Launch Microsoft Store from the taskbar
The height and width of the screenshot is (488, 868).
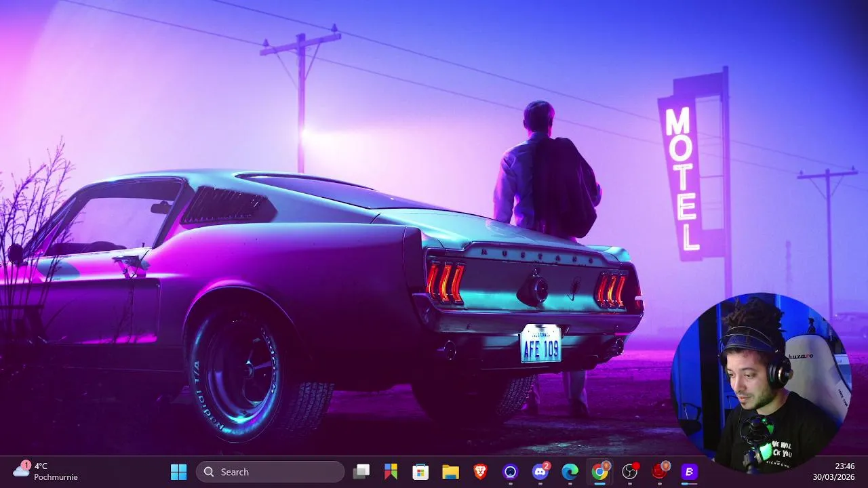point(421,472)
